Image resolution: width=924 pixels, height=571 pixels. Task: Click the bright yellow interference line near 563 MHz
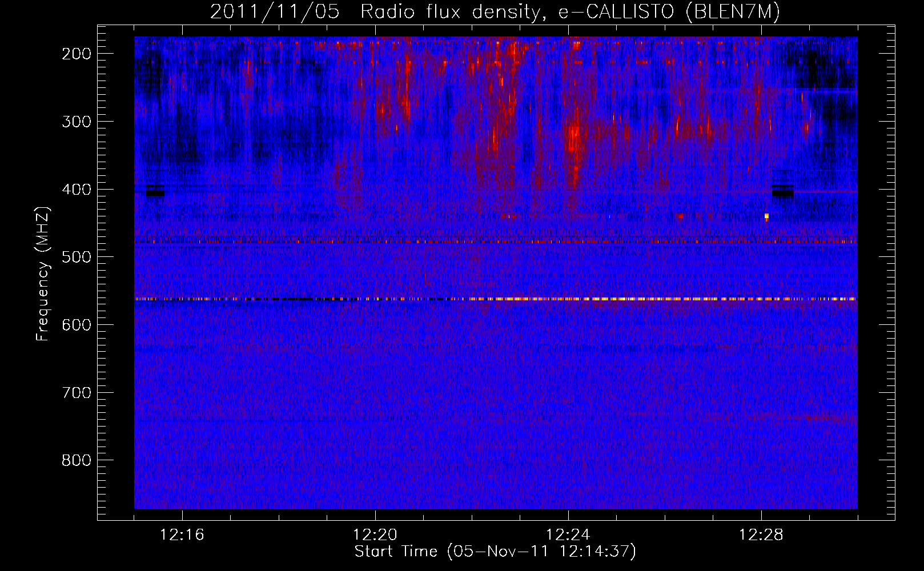(x=496, y=299)
